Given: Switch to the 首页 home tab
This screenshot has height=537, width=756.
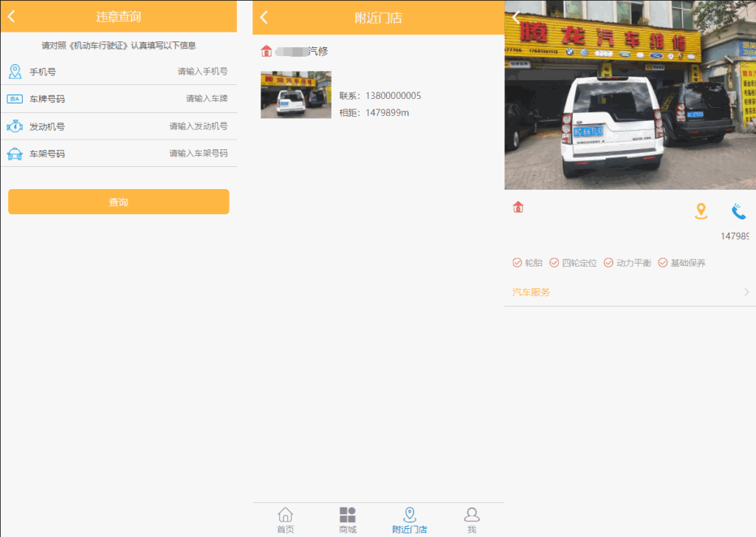Looking at the screenshot, I should pos(286,518).
